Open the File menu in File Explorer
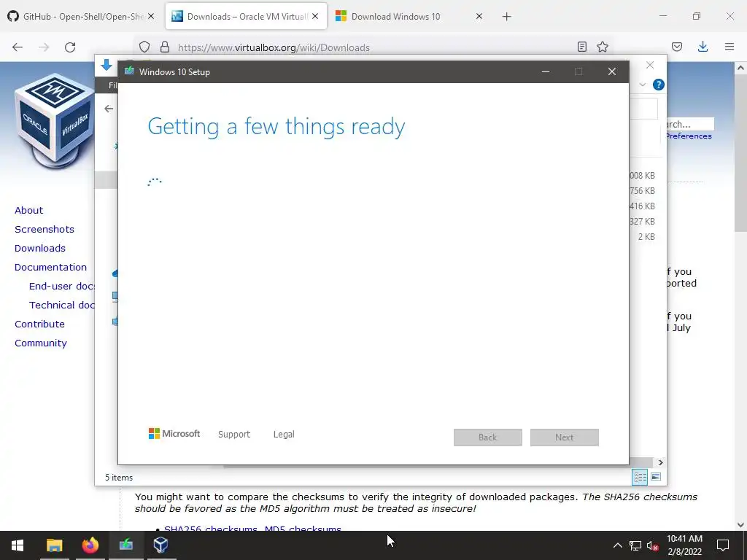The width and height of the screenshot is (747, 560). pos(112,85)
